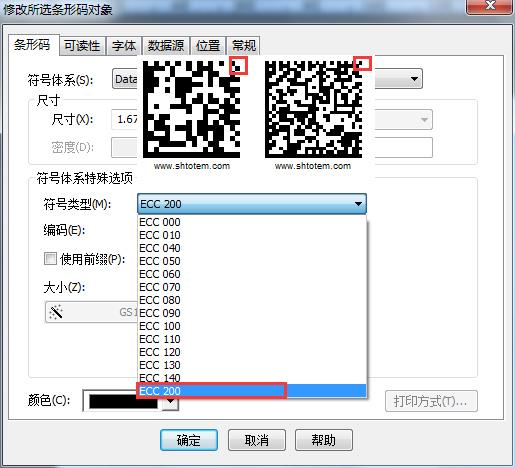The image size is (515, 468).
Task: Close the 修改所选条形码对象 dialog
Action: 489,6
